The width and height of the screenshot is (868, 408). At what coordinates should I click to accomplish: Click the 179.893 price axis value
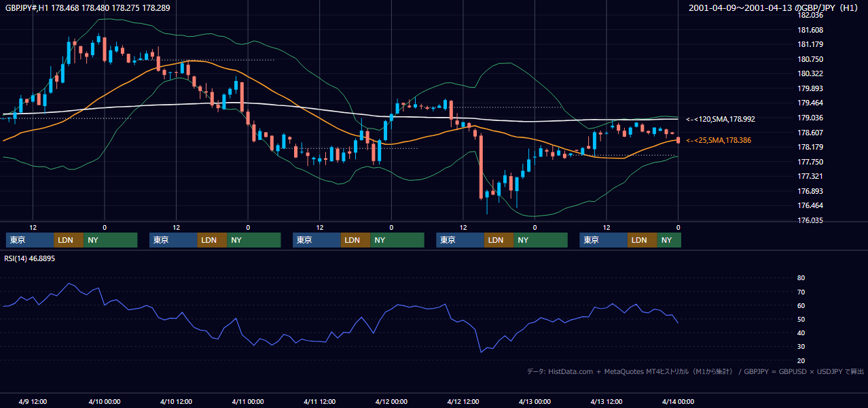tap(810, 88)
